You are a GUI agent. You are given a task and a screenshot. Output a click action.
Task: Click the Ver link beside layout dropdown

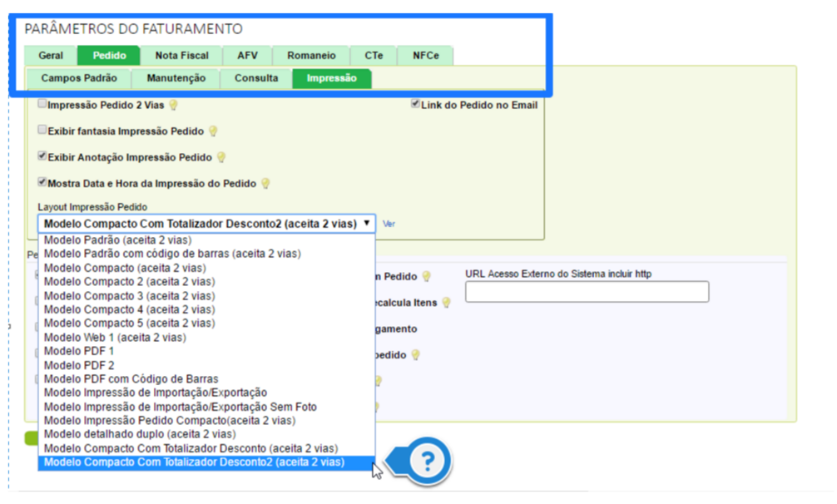pos(389,224)
